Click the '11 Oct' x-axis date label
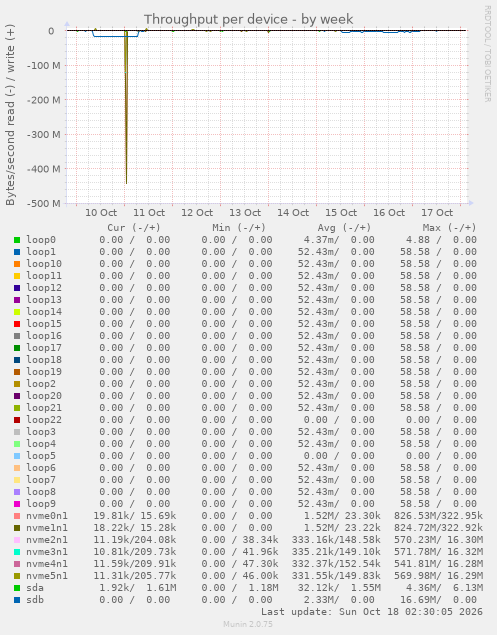497x635 pixels. point(149,213)
